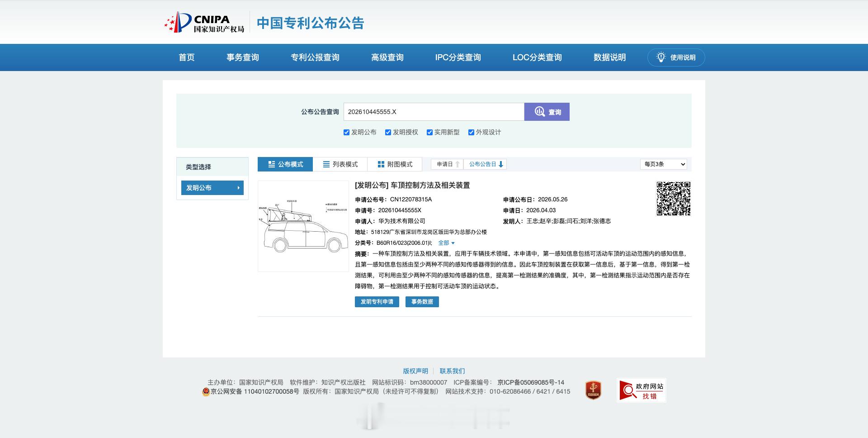Open 专利公报查询 menu item
This screenshot has height=438, width=868.
pos(315,57)
